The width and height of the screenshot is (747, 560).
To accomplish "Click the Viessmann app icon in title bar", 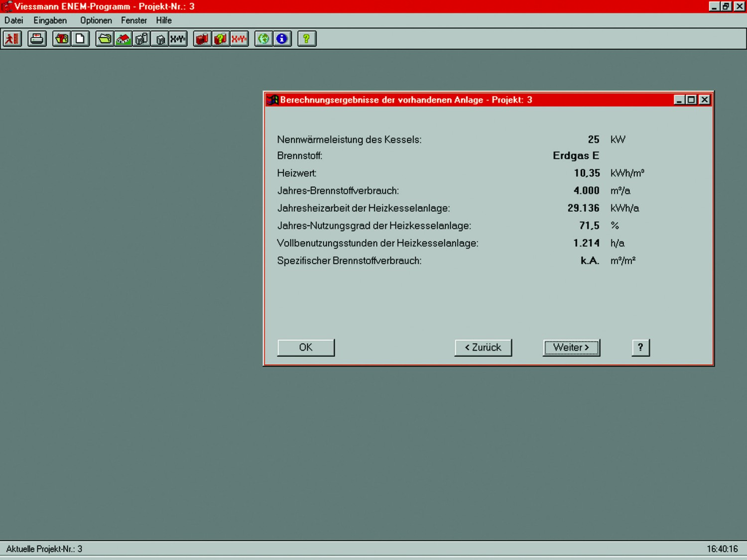I will point(6,6).
